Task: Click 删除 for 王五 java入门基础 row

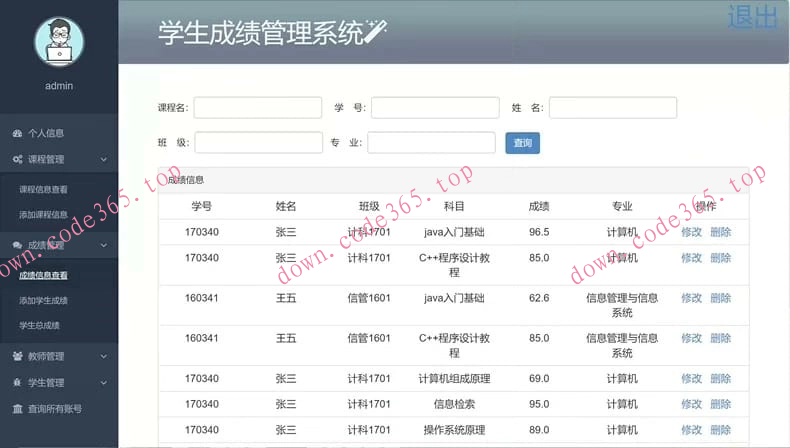Action: 720,298
